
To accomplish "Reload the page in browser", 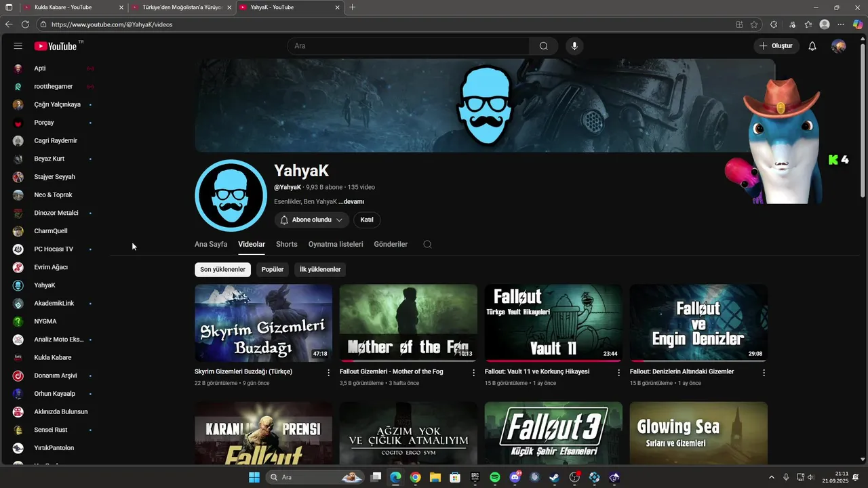I will tap(25, 24).
